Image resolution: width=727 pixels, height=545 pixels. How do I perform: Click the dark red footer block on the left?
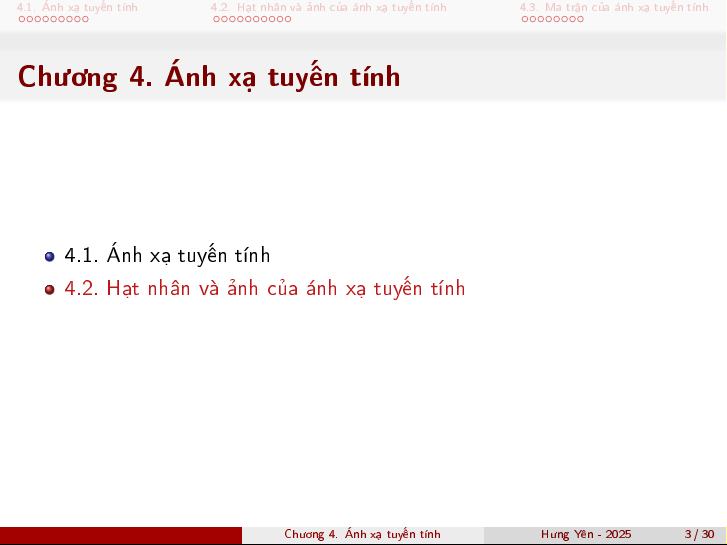tap(120, 535)
